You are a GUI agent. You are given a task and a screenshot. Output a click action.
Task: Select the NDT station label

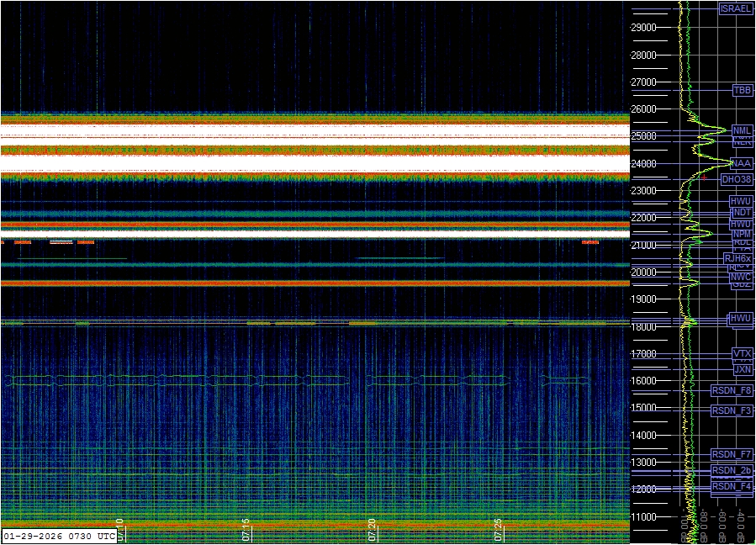(741, 213)
